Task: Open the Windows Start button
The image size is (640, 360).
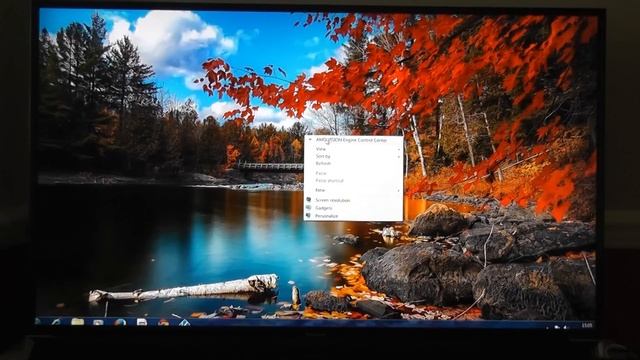Action: 38,322
